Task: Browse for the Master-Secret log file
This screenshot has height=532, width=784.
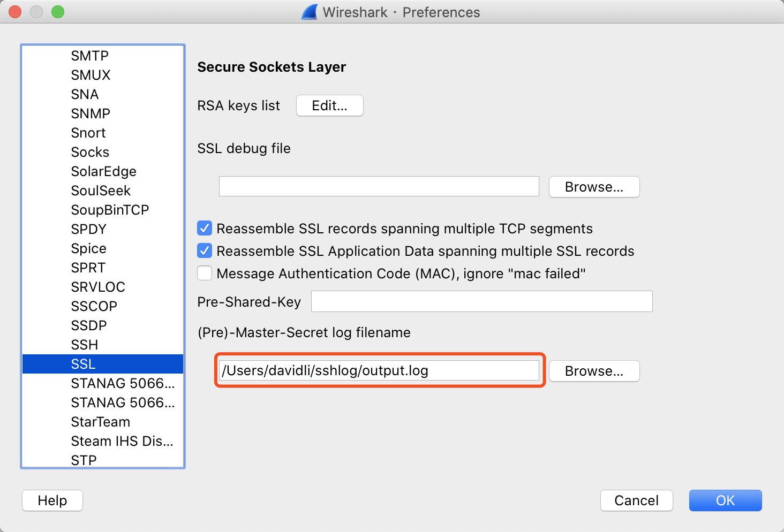Action: pyautogui.click(x=594, y=371)
